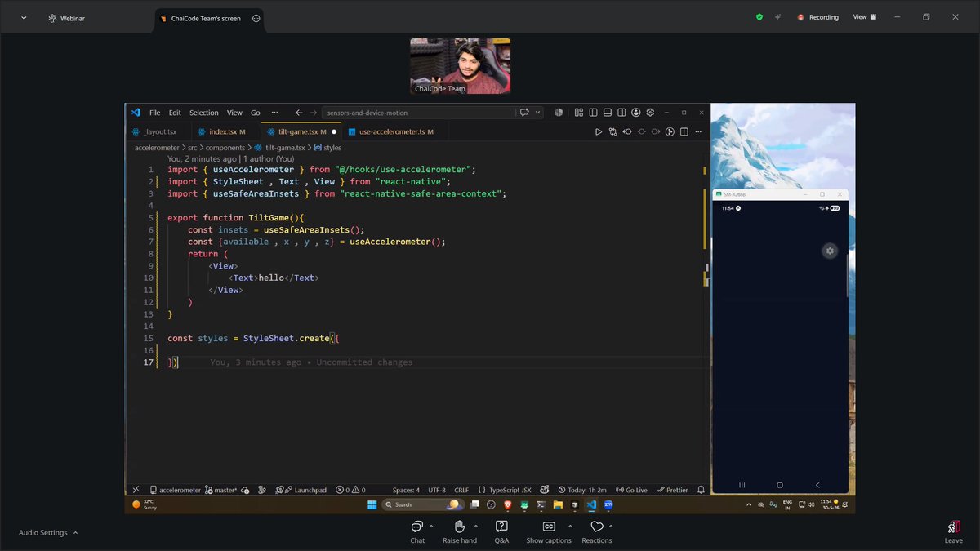This screenshot has height=551, width=980.
Task: Leave the webinar
Action: pos(953,532)
